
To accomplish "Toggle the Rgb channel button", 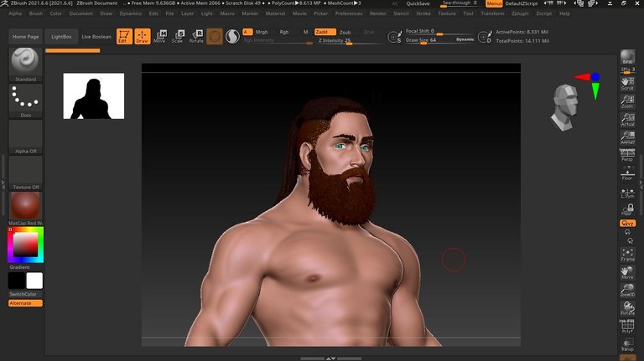I will [283, 32].
